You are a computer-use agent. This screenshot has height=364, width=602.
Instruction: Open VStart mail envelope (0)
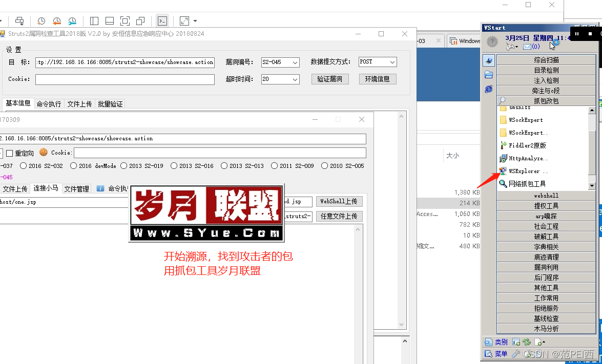531,47
